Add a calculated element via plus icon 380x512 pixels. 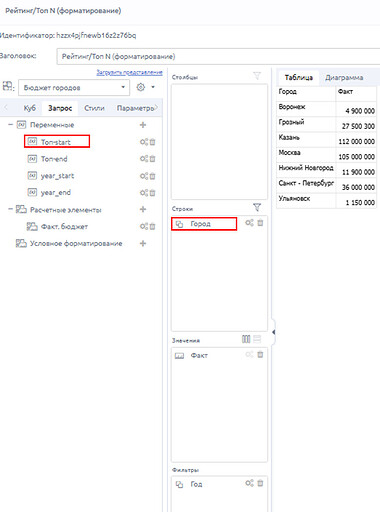[x=143, y=209]
